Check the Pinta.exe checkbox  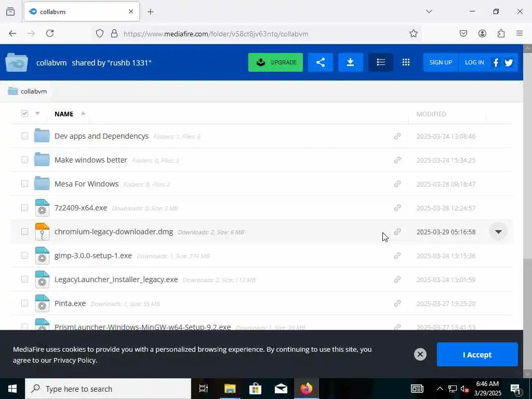click(x=24, y=303)
